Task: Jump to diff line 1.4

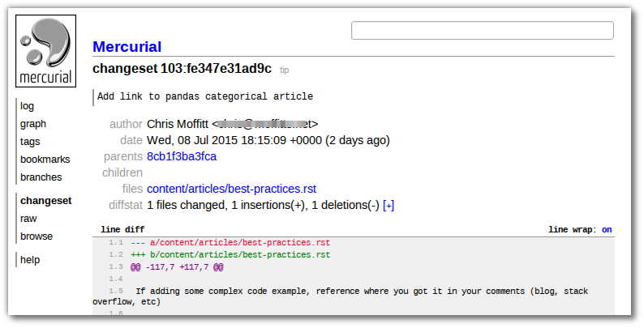Action: pos(116,279)
